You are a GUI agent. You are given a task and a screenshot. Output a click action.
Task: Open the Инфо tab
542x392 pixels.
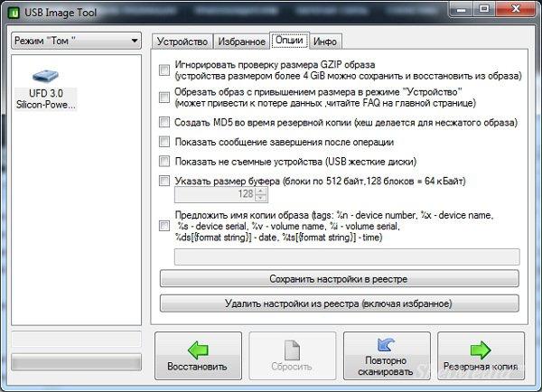[x=325, y=42]
